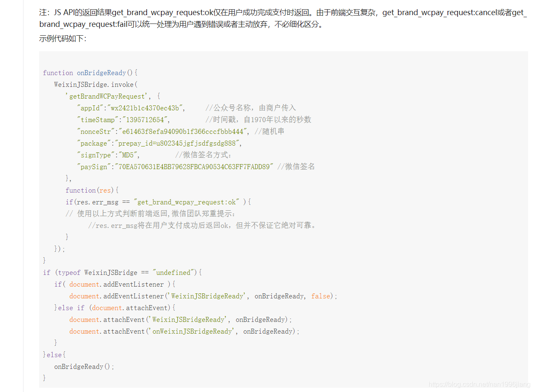Click the final 'onBridgeReady();' call line
534x392 pixels.
tap(84, 366)
